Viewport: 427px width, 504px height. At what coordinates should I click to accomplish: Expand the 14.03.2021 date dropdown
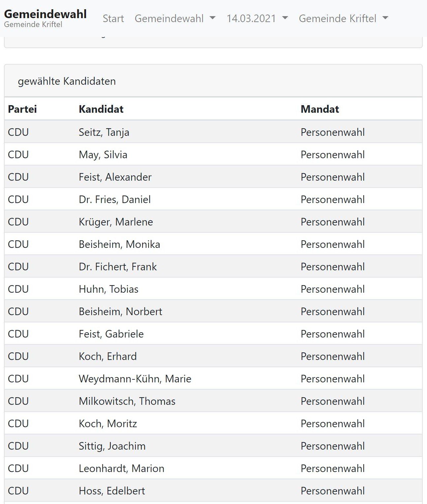click(x=257, y=18)
